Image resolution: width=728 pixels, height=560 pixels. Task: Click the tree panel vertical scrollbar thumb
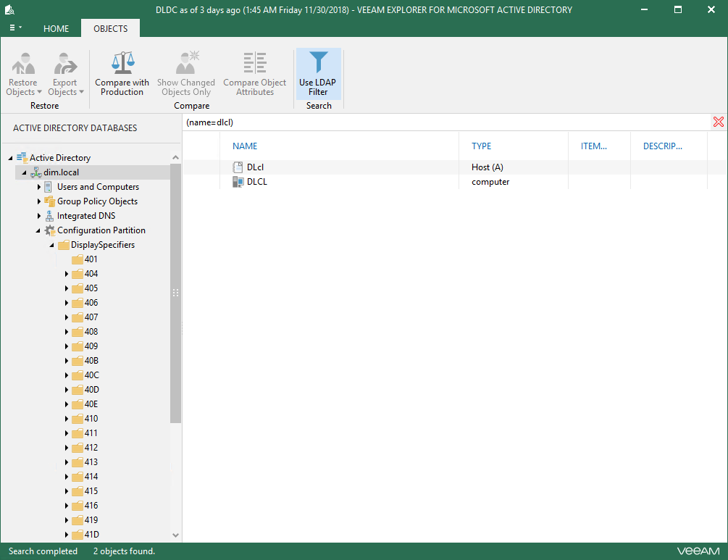click(175, 293)
